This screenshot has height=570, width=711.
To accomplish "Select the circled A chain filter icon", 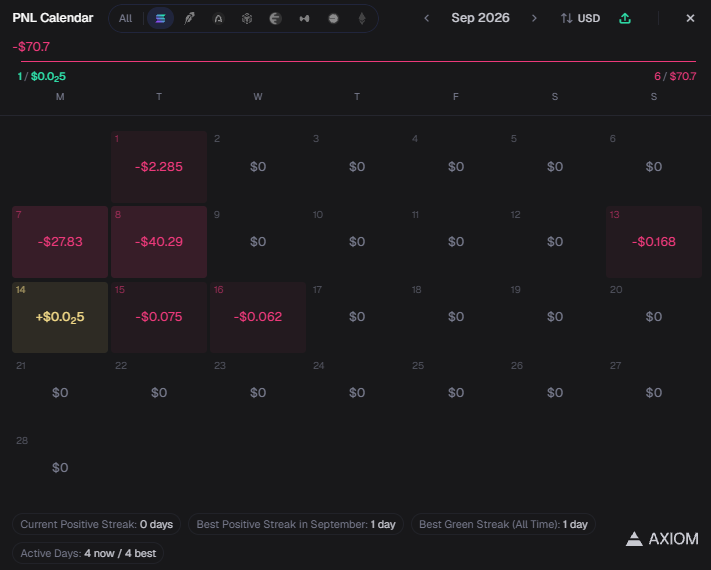I will 219,19.
